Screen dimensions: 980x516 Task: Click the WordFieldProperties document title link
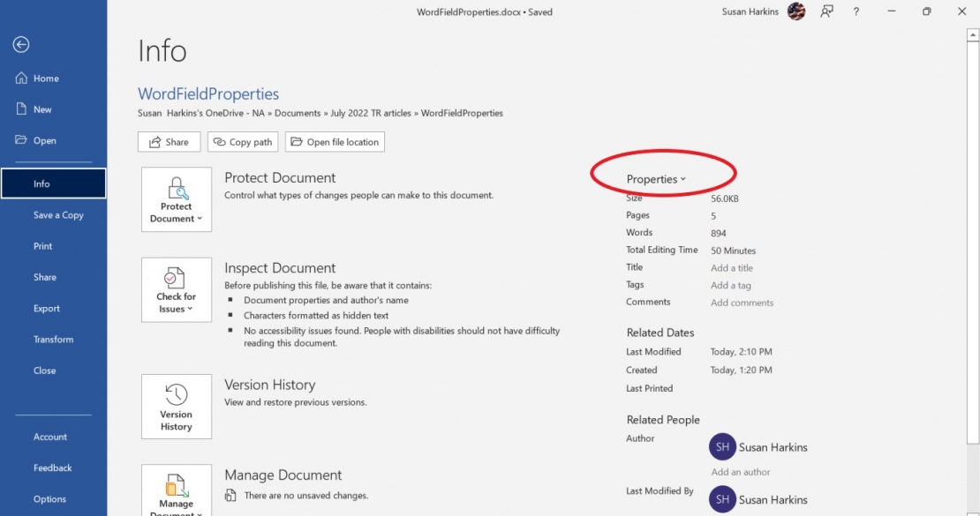point(207,93)
